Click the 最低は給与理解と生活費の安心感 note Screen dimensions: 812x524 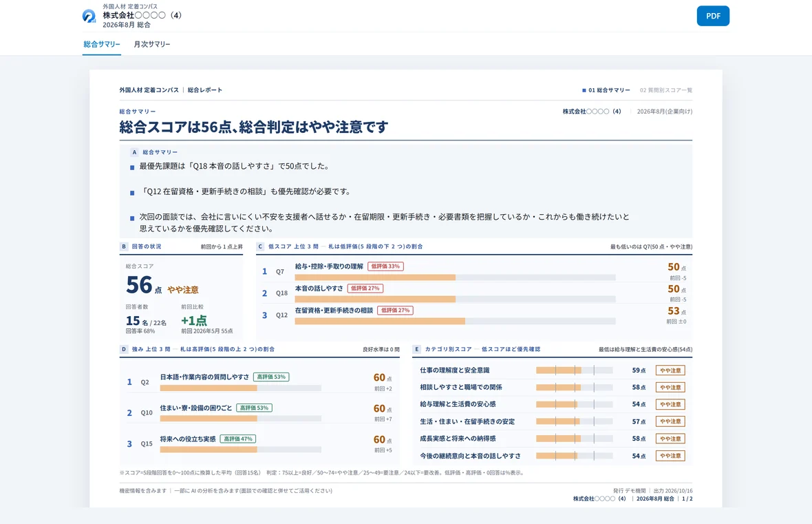tap(645, 349)
